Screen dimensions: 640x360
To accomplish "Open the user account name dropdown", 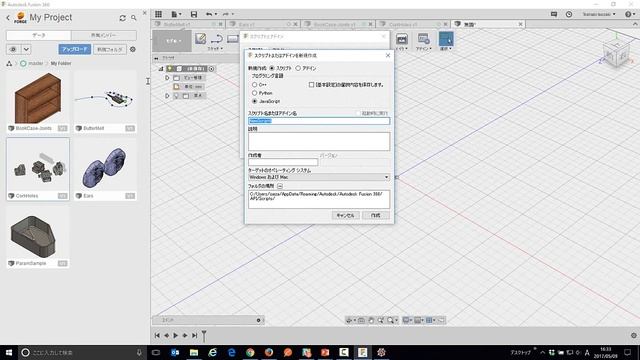I will point(599,14).
